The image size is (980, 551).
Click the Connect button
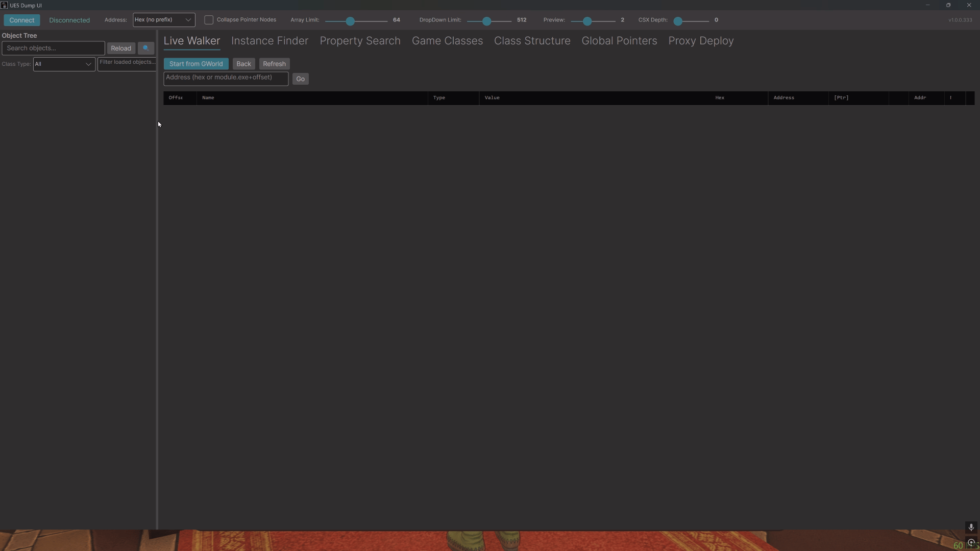click(21, 20)
